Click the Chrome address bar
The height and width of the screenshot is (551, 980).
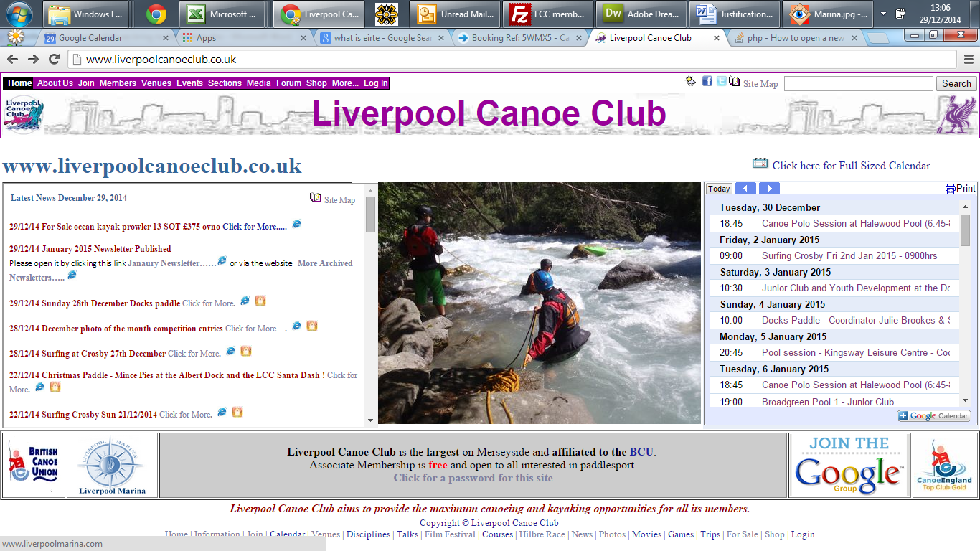[x=513, y=60]
